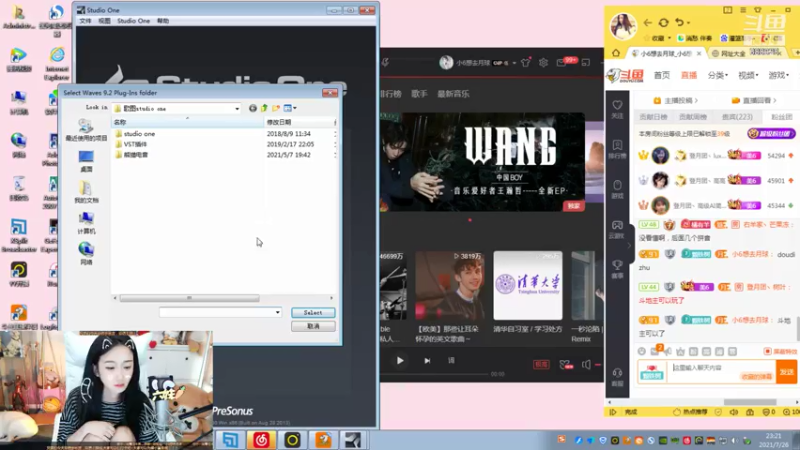Viewport: 800px width, 450px height.
Task: Go back in Douyu browser
Action: (x=647, y=22)
